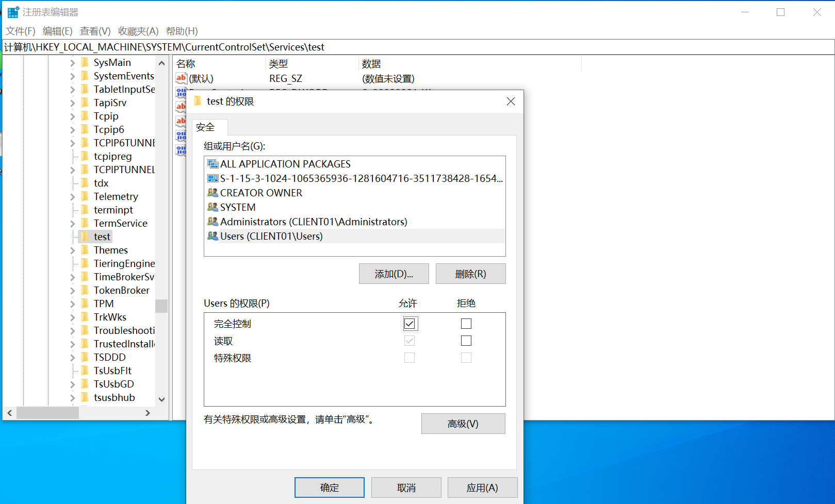Select the CREATOR OWNER user icon

coord(212,193)
